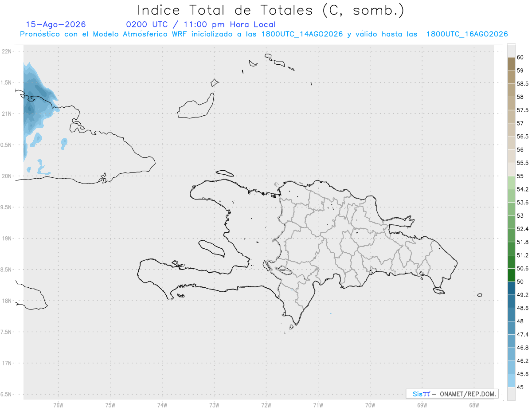This screenshot has height=411, width=532.
Task: Click the longitude axis label '75W'
Action: 110,405
